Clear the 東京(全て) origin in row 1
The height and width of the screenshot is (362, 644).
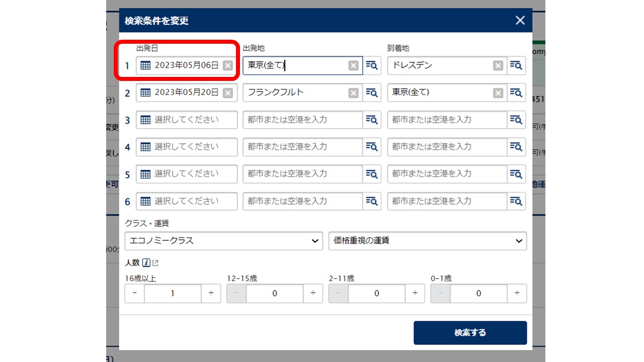[354, 65]
